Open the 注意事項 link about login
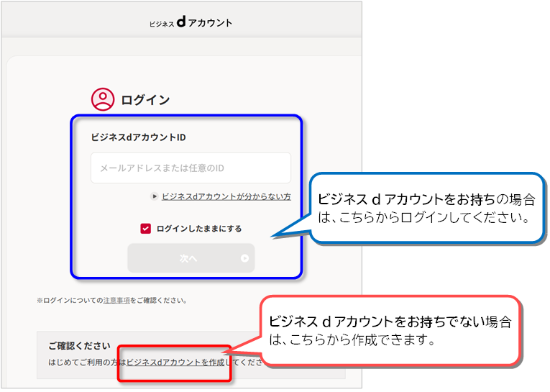Viewport: 550px width, 392px height. 116,301
